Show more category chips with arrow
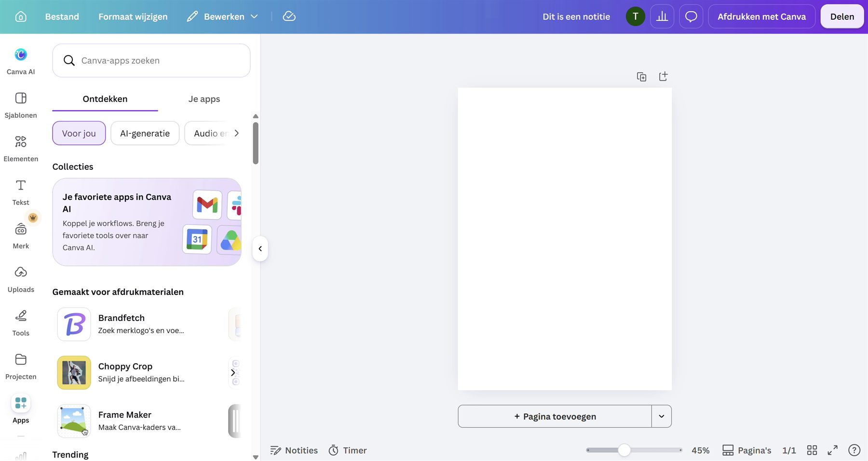The height and width of the screenshot is (461, 868). (236, 133)
